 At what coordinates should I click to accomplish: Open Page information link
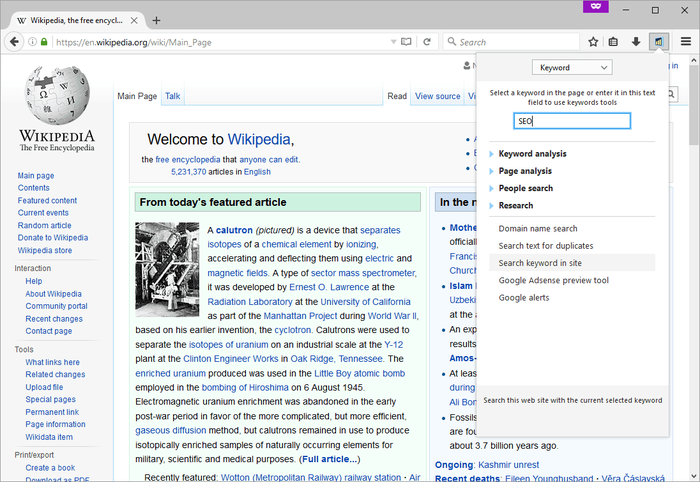pos(55,424)
